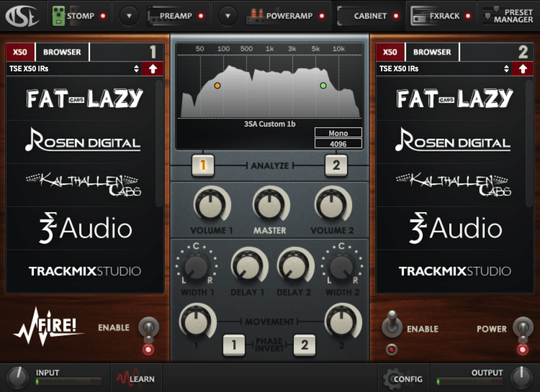Click the poweramp tubes icon

tap(255, 16)
